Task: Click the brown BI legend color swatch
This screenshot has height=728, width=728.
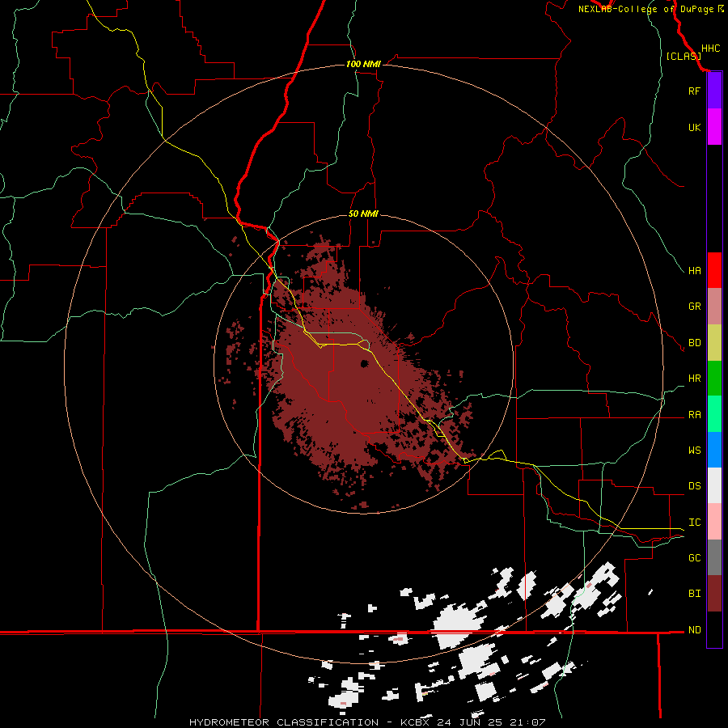Action: coord(714,594)
